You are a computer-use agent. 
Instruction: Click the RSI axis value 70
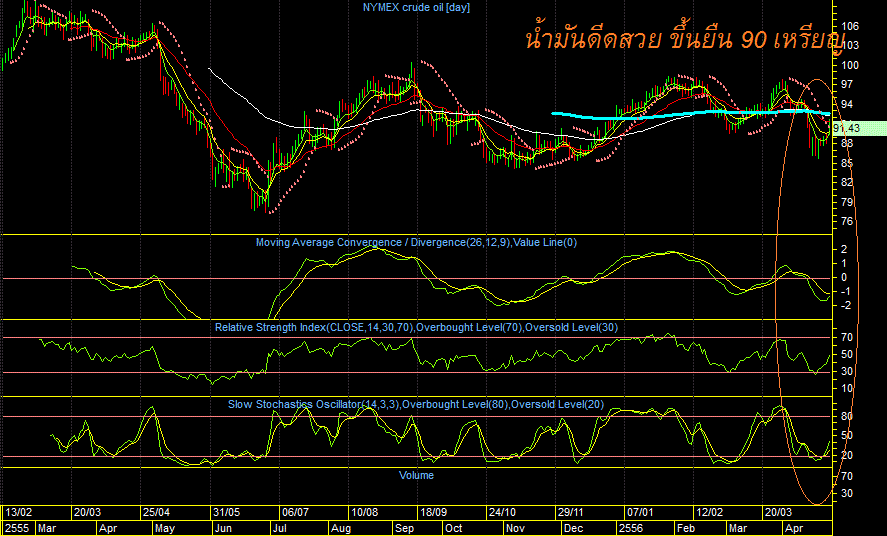click(847, 338)
